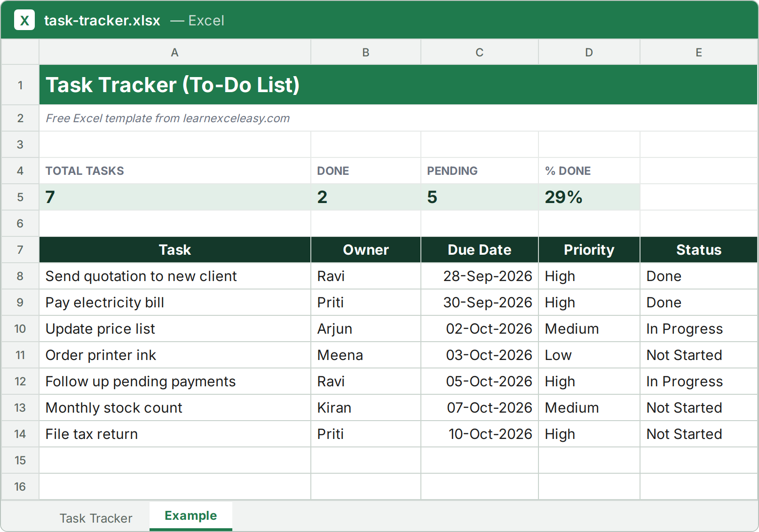Select column B header

click(x=366, y=52)
